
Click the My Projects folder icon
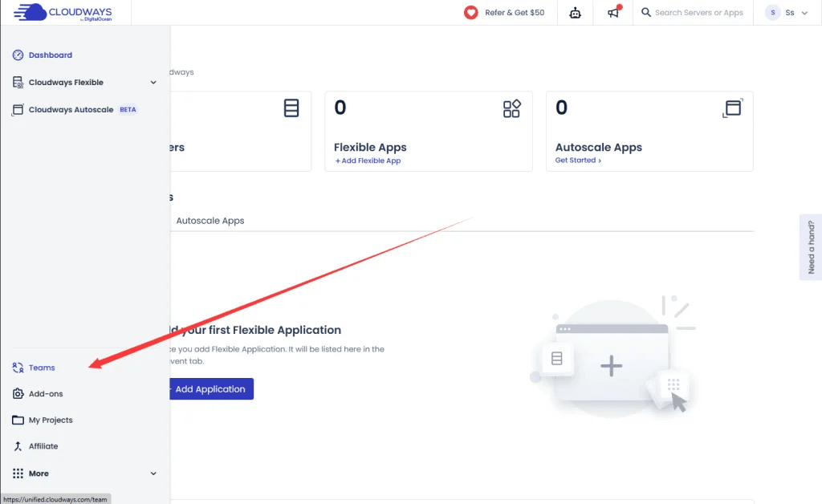pos(18,420)
